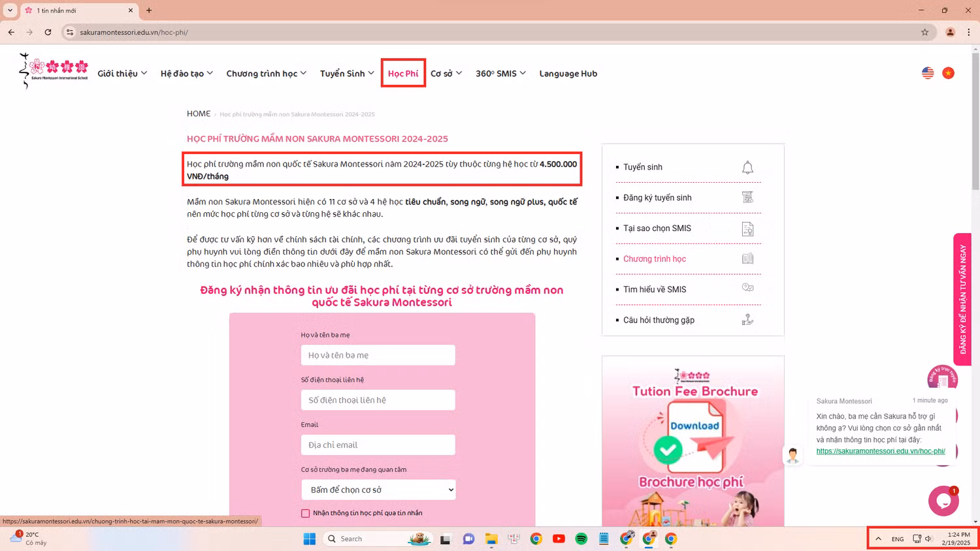
Task: Bookmark this page with the star icon
Action: pos(924,32)
